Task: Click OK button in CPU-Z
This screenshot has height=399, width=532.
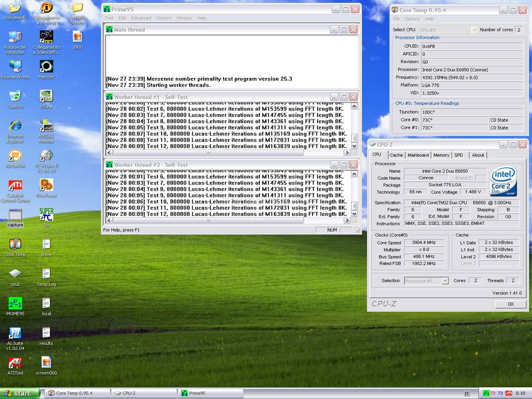Action: pos(511,304)
